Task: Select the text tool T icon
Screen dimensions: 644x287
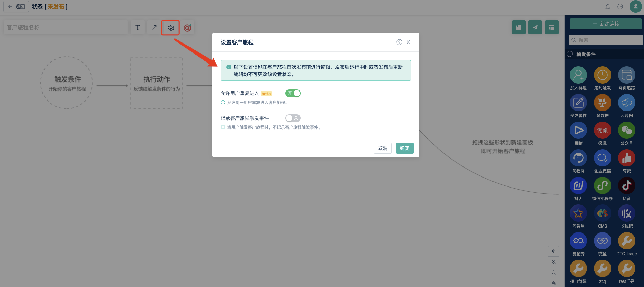Action: [x=138, y=27]
